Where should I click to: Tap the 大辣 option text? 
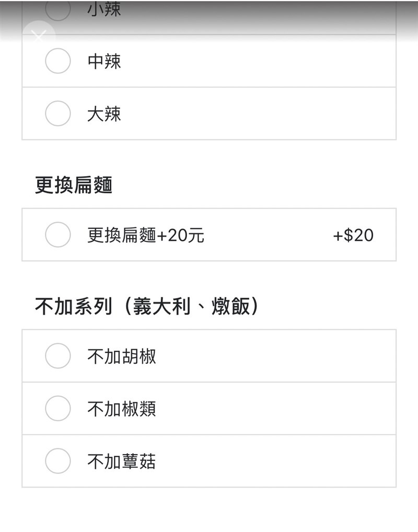(x=104, y=113)
